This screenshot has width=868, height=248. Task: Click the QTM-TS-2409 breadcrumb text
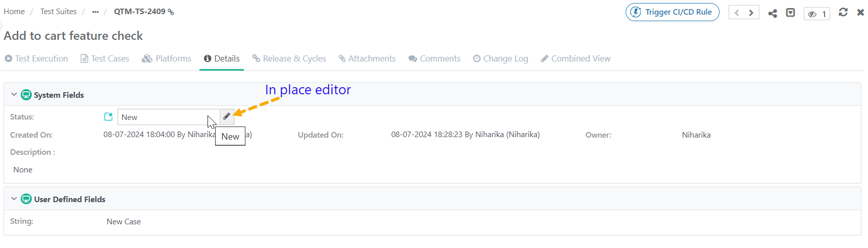(139, 11)
